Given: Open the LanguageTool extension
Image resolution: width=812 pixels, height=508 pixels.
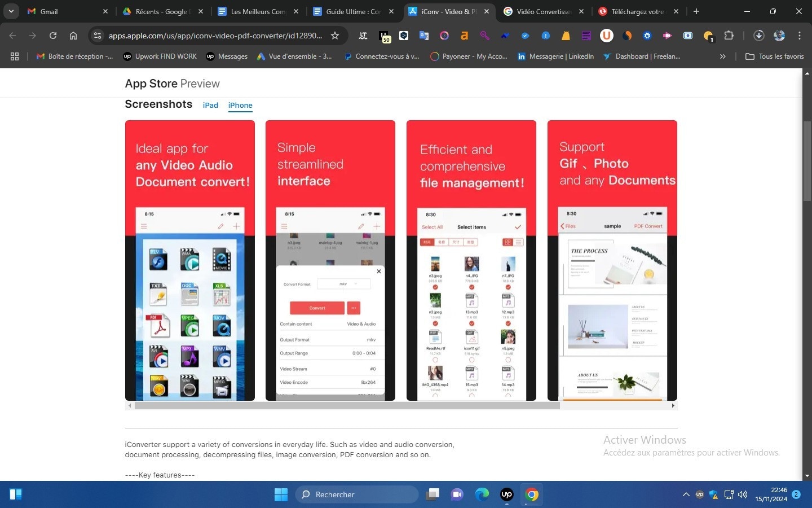Looking at the screenshot, I should pos(363,36).
